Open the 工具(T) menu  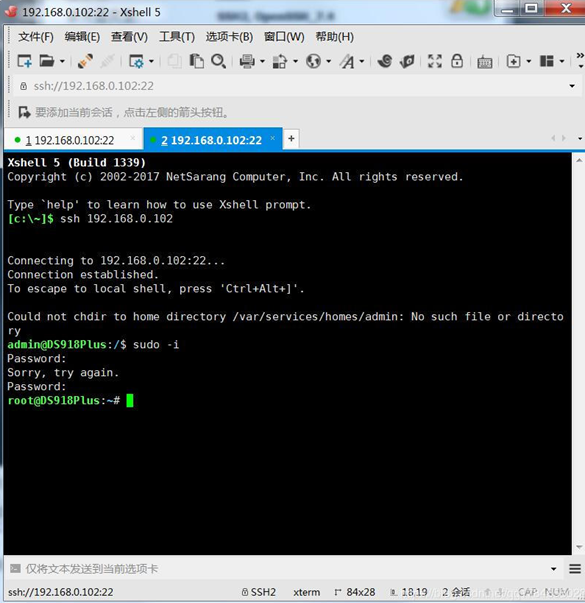click(x=177, y=37)
